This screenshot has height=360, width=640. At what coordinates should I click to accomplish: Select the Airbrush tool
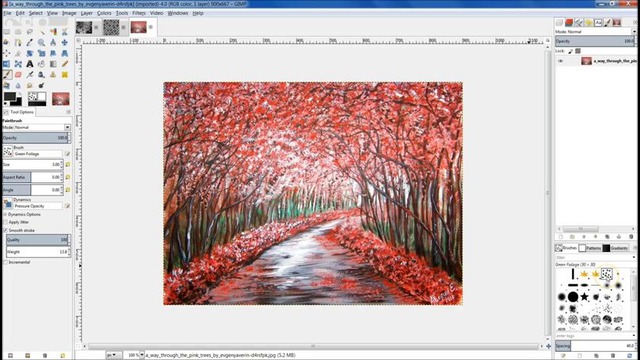pos(30,75)
